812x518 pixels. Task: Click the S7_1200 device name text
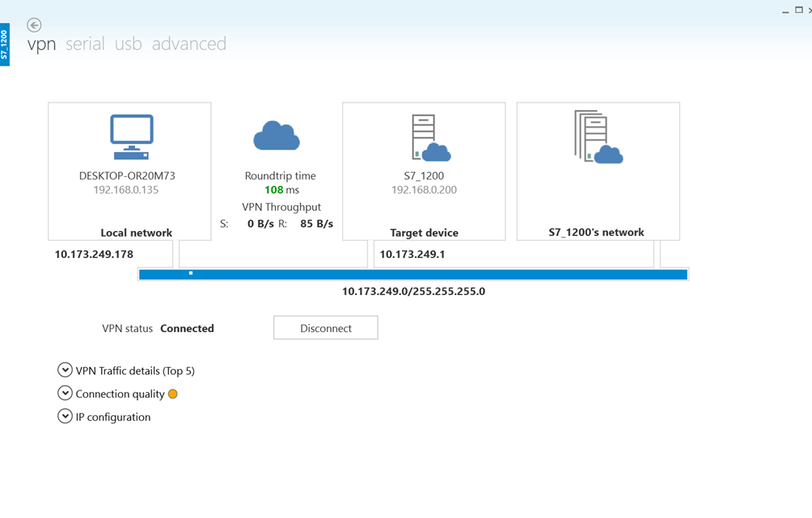pos(424,176)
